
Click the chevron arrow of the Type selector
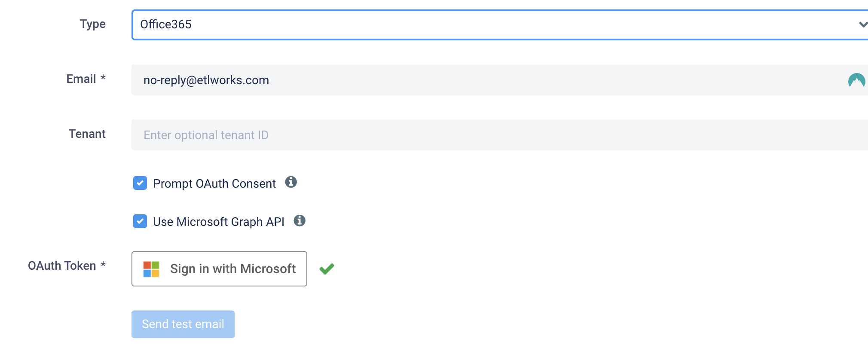pyautogui.click(x=863, y=24)
